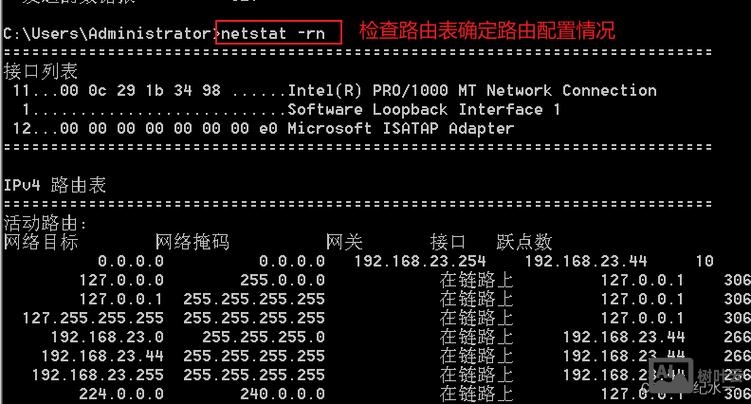Click the 224.0.0.0 network destination
The image size is (751, 404).
125,394
